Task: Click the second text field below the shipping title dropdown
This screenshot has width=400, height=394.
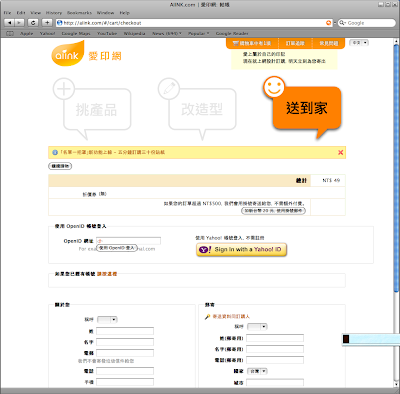Action: pos(275,349)
